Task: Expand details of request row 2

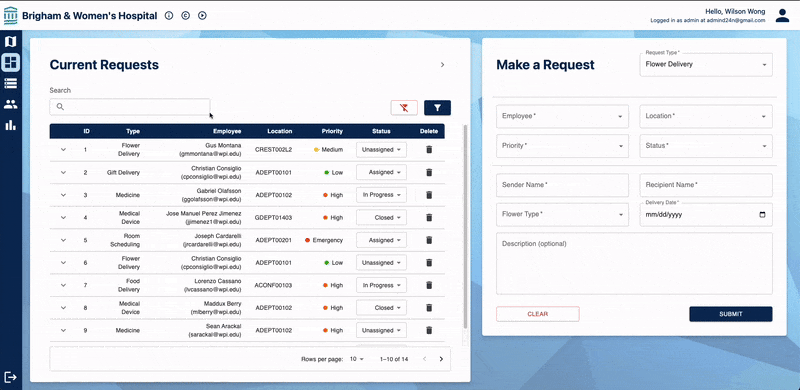Action: click(x=63, y=173)
